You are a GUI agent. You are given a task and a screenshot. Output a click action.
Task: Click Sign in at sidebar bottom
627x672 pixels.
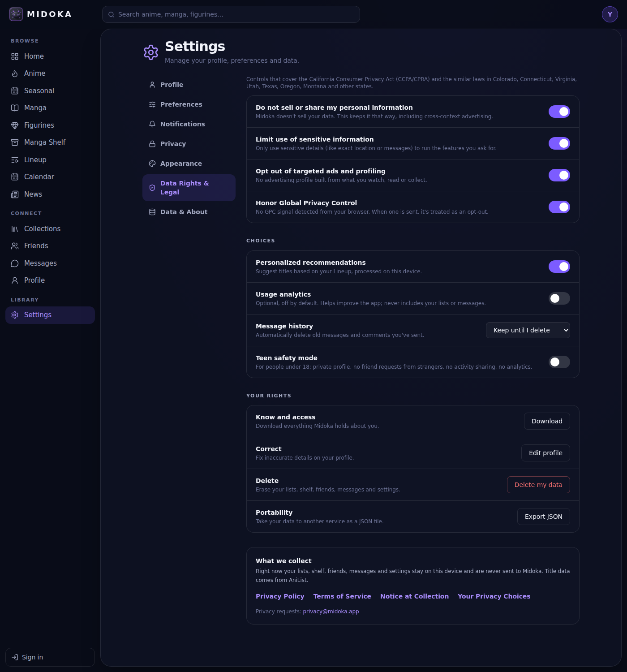(50, 657)
